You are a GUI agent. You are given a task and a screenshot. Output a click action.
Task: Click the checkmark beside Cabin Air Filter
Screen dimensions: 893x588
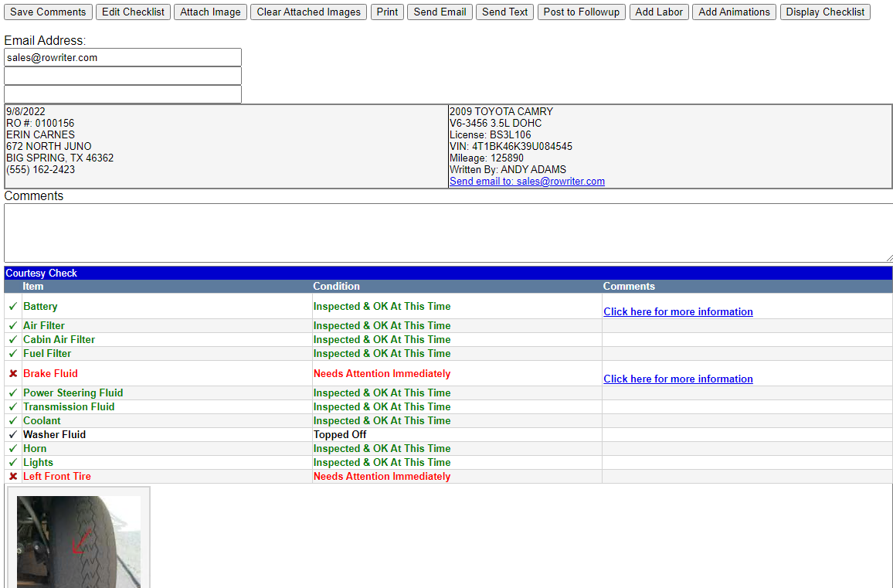click(x=13, y=339)
